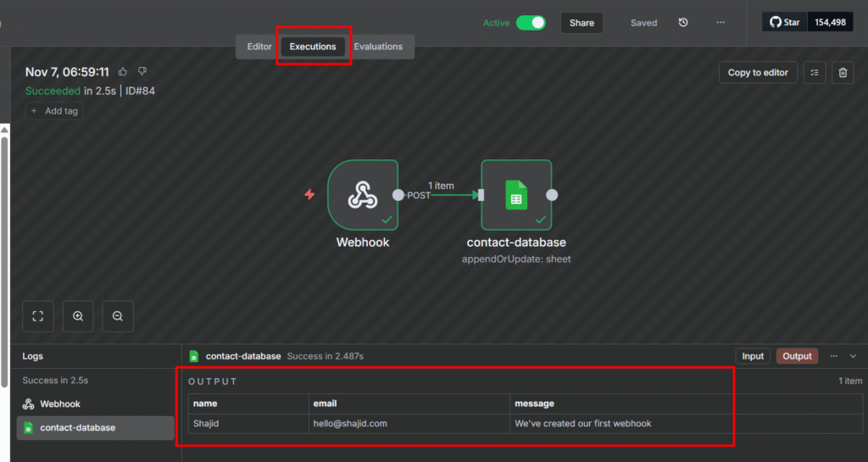
Task: Select the contact-database Google Sheets node
Action: point(516,195)
